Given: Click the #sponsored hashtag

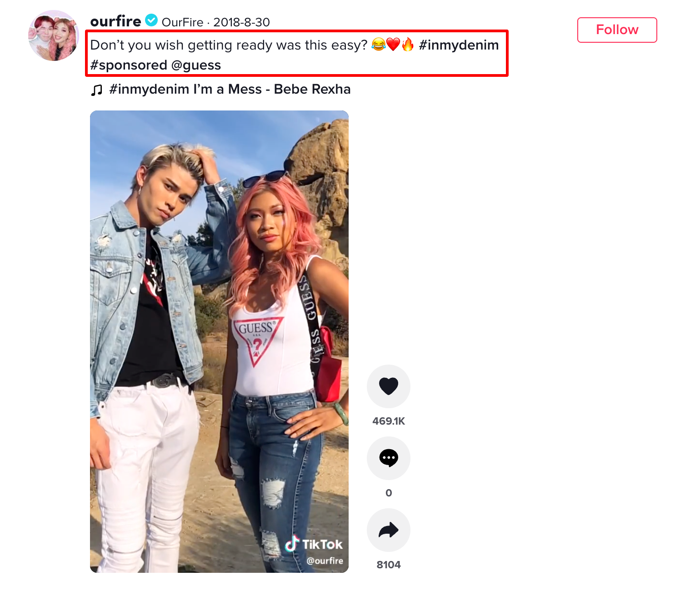Looking at the screenshot, I should coord(129,65).
